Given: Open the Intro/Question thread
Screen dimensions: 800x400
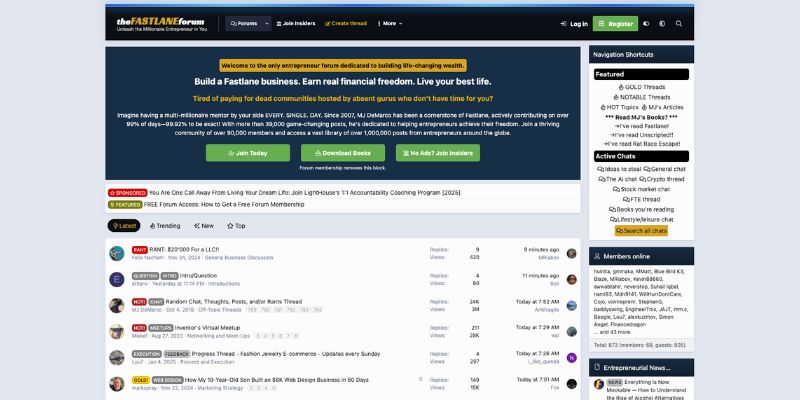Looking at the screenshot, I should (x=198, y=276).
